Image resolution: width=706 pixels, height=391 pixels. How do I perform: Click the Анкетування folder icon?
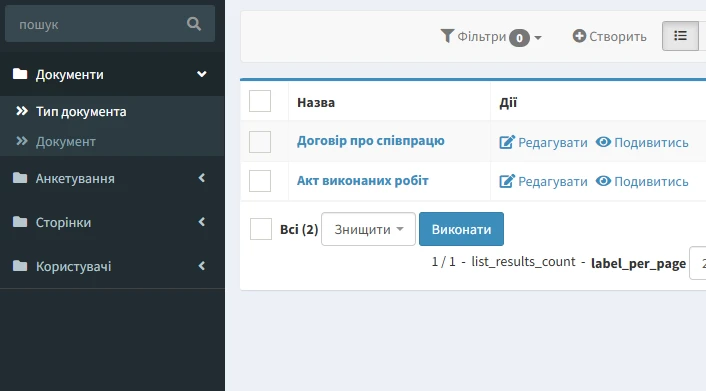click(x=20, y=178)
